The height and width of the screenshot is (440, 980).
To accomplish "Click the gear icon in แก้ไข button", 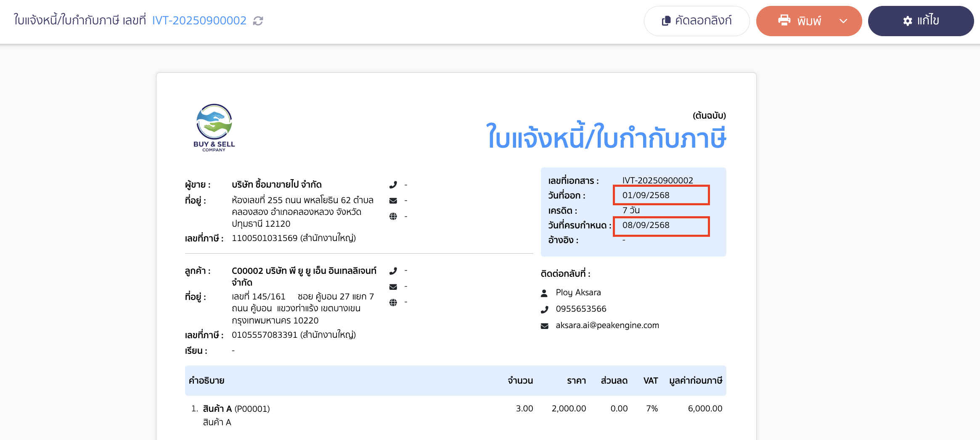I will [x=908, y=21].
